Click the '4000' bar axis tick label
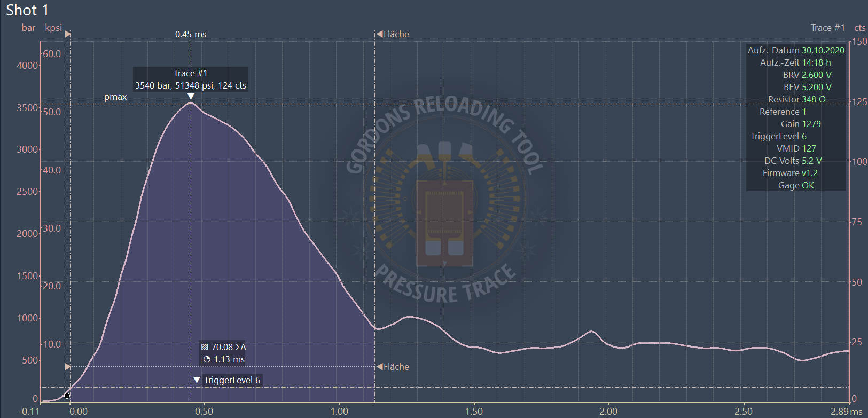Viewport: 868px width, 418px height. (x=27, y=65)
